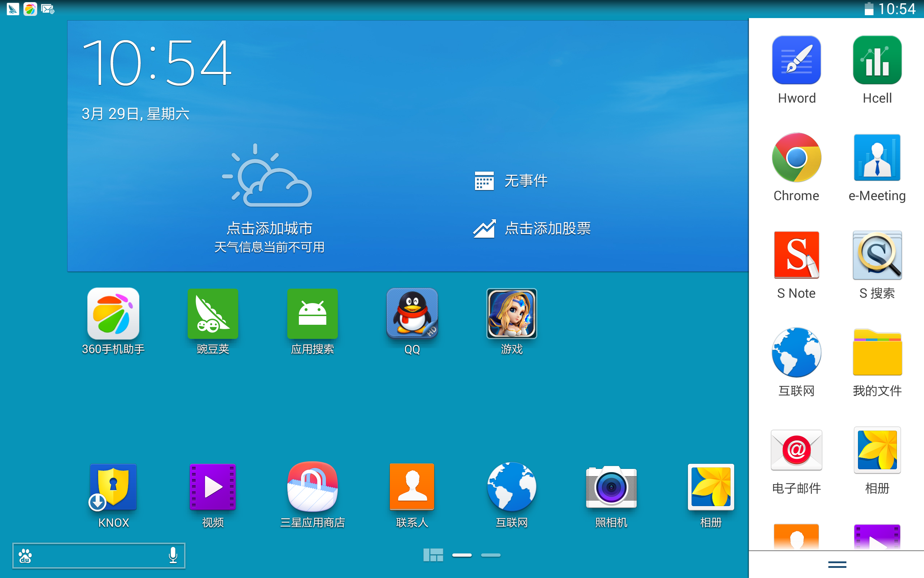Open 应用搜索 green Android icon
Screen dimensions: 924x578
312,314
